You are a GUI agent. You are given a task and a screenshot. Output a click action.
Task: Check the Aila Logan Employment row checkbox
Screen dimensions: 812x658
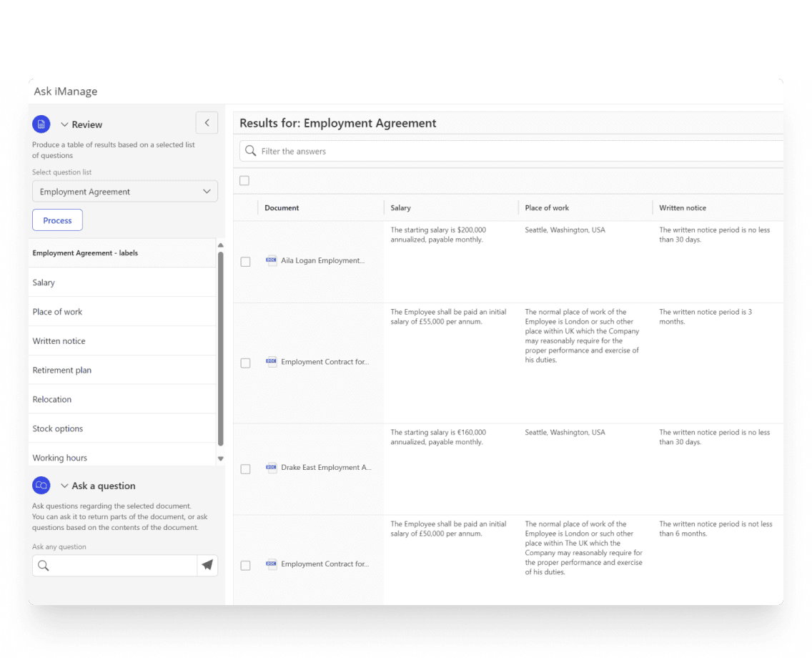(x=245, y=262)
